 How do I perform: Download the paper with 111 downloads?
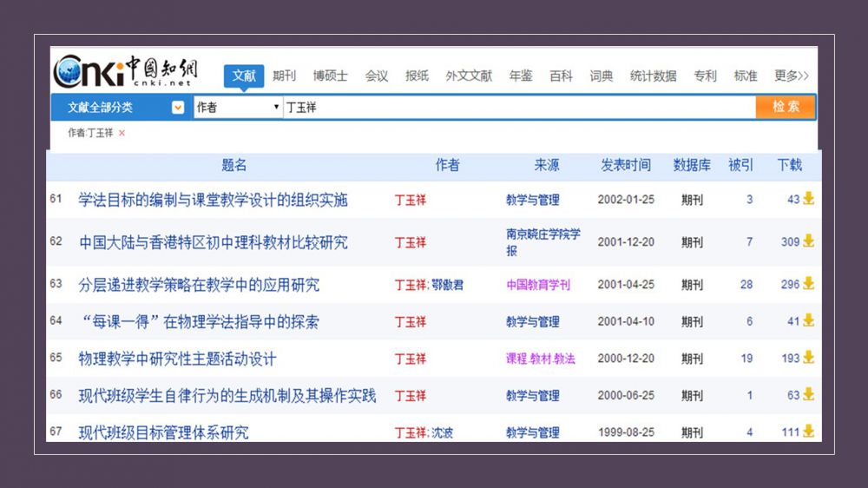pos(808,432)
